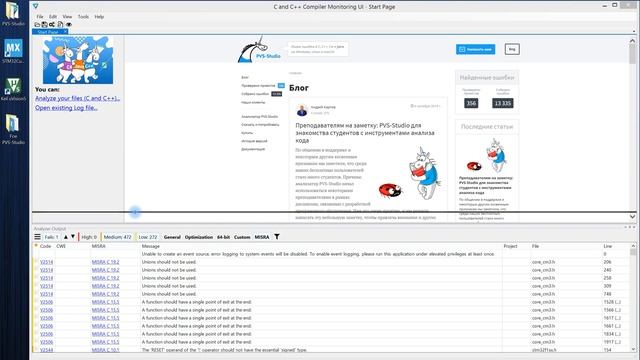Image resolution: width=640 pixels, height=360 pixels.
Task: Open V2514 code link on line 206 row
Action: tap(46, 262)
